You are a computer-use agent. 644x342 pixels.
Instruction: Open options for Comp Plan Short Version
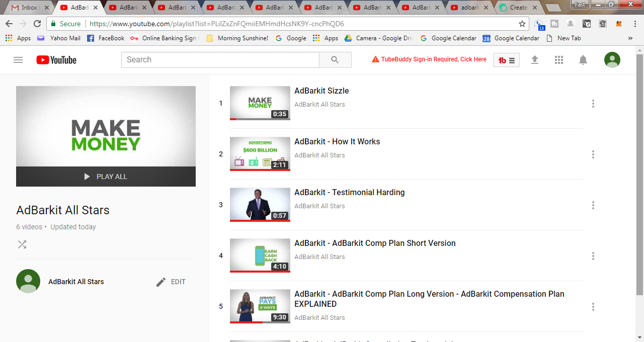click(593, 256)
